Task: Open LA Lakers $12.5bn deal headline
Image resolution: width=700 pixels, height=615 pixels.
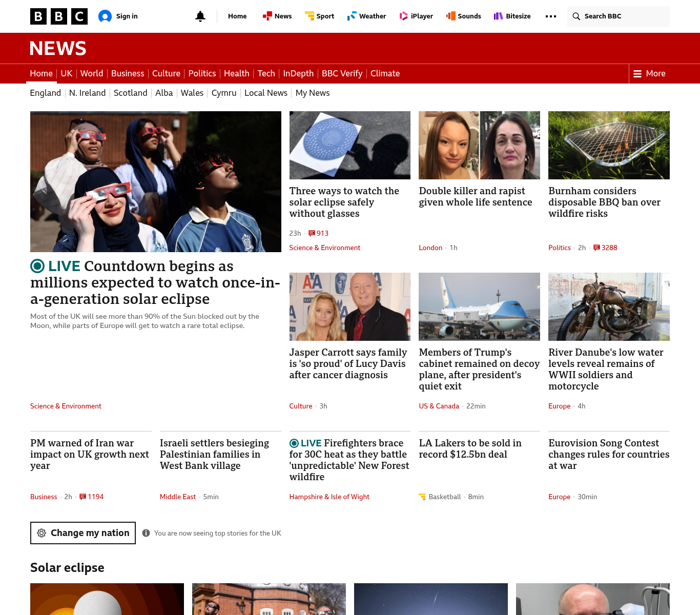Action: point(470,449)
